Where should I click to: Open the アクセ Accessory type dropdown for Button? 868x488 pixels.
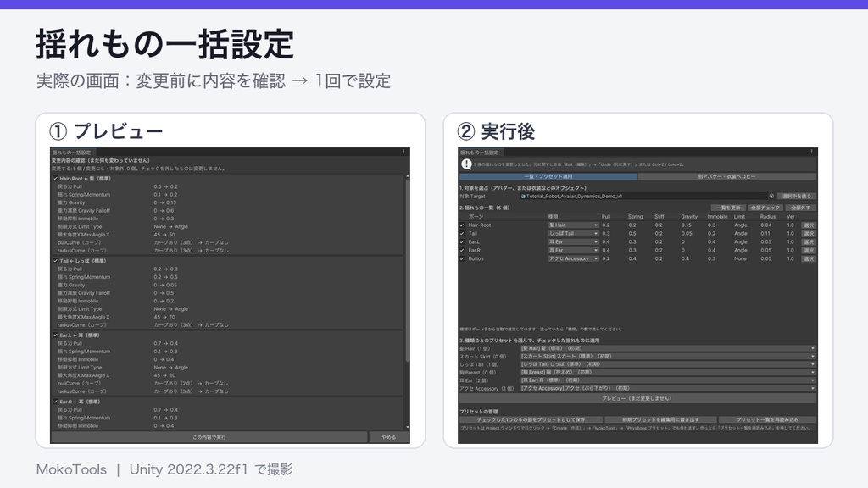click(573, 258)
